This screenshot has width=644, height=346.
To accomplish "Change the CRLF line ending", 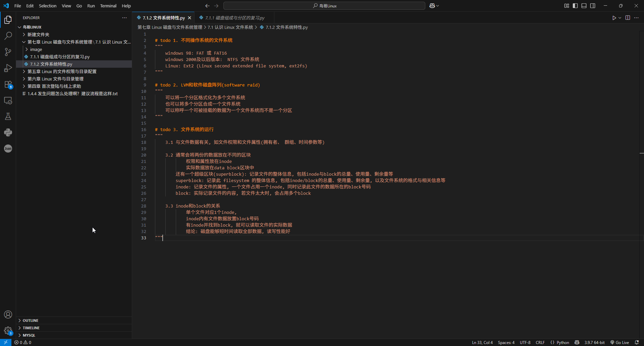I will click(x=540, y=342).
